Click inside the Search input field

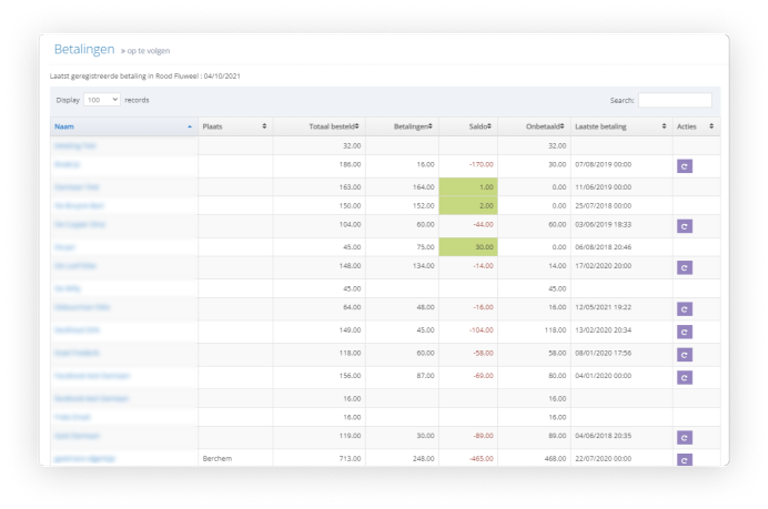coord(674,100)
